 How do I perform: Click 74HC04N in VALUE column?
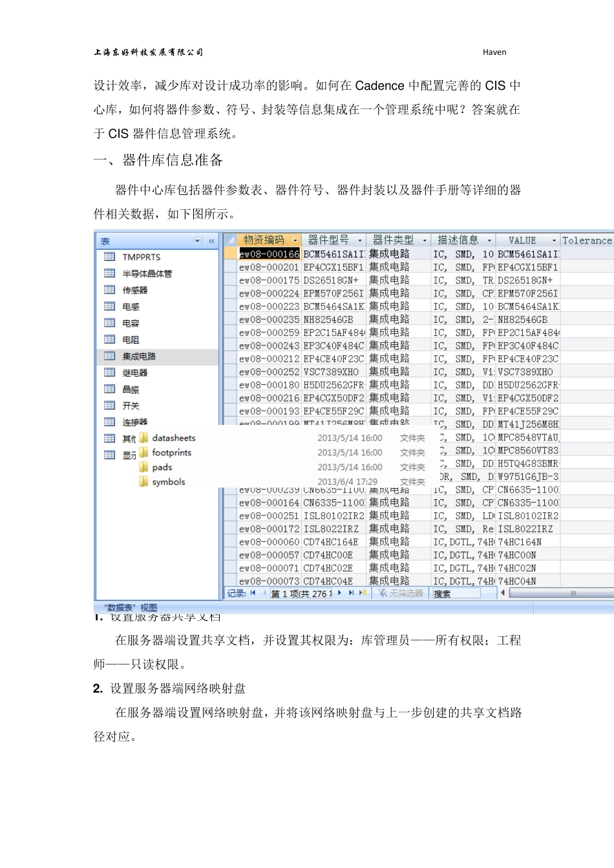click(517, 581)
